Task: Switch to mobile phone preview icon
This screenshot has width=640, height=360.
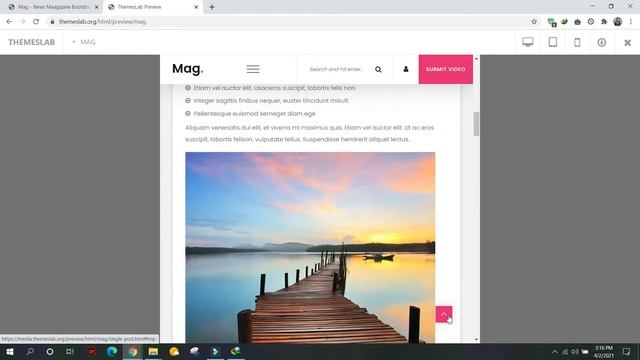Action: click(577, 42)
